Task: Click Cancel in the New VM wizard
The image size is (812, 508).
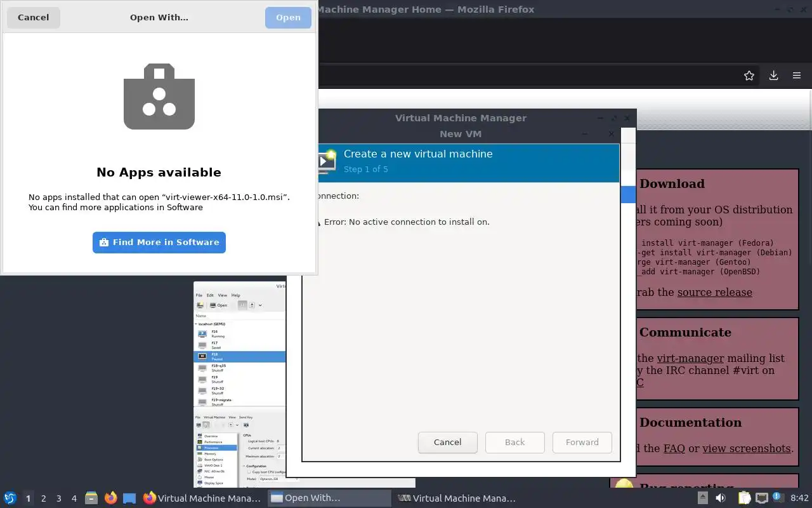Action: [447, 442]
